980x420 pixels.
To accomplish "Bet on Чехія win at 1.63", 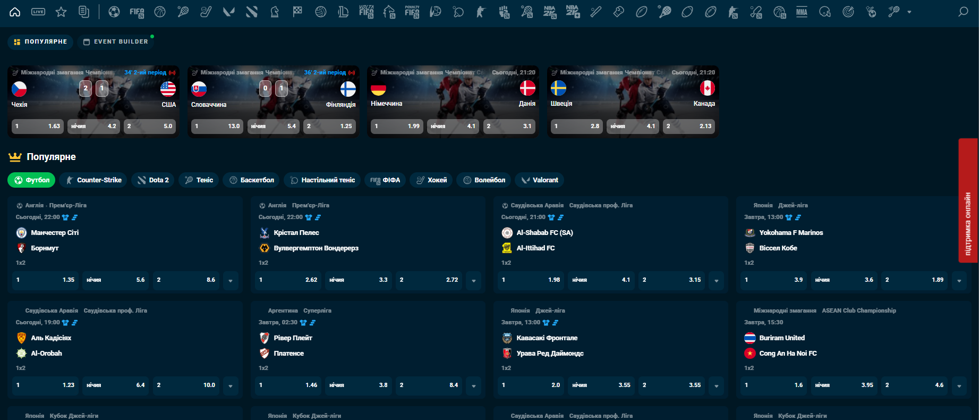I will click(x=38, y=127).
